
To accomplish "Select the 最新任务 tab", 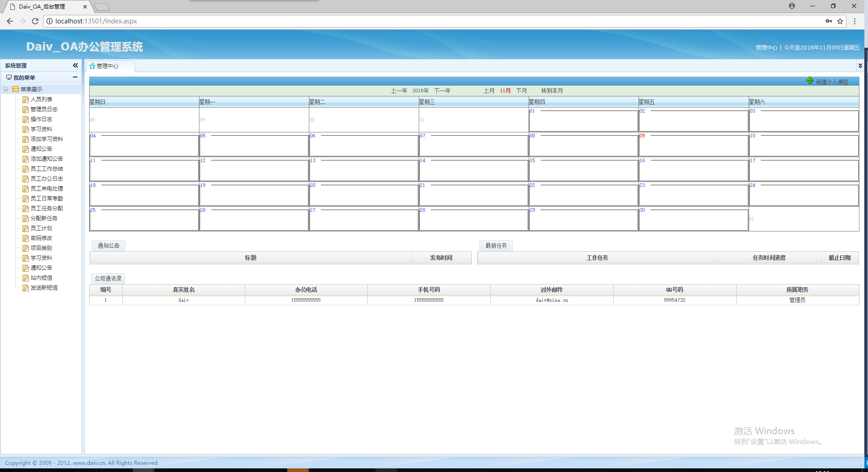I will [496, 245].
